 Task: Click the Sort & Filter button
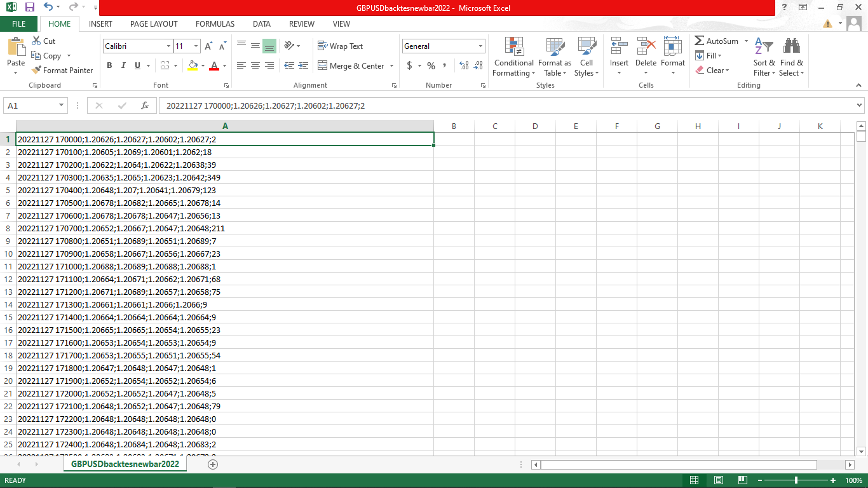763,57
